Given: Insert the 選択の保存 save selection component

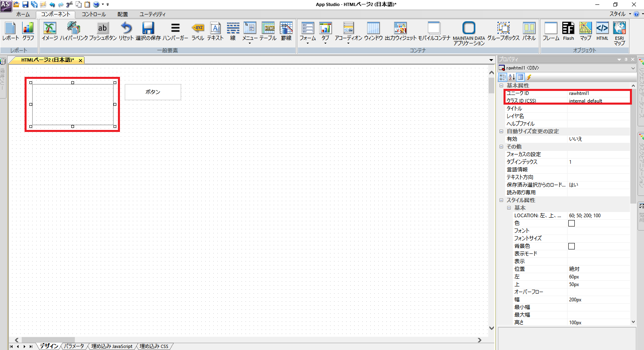Looking at the screenshot, I should pyautogui.click(x=148, y=31).
